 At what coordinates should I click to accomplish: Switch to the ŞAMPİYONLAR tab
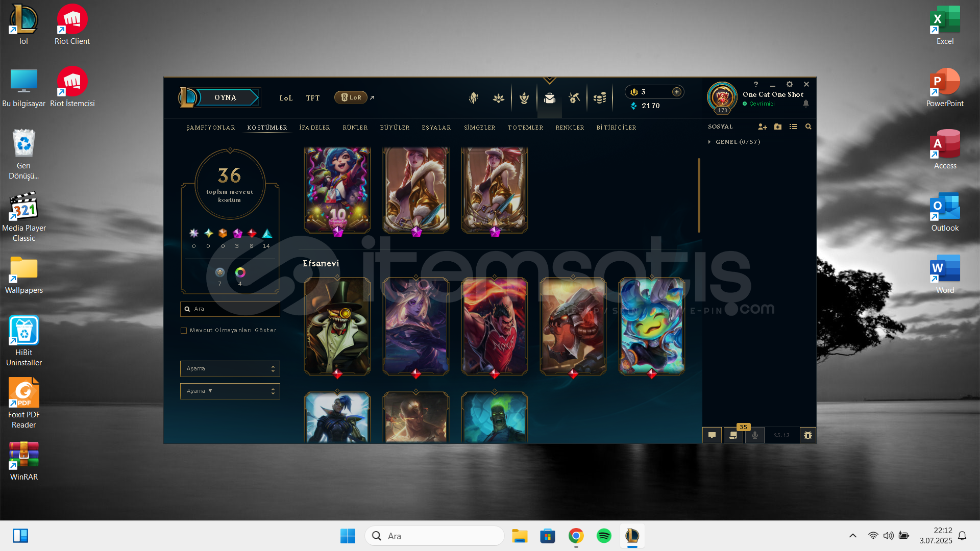[211, 128]
